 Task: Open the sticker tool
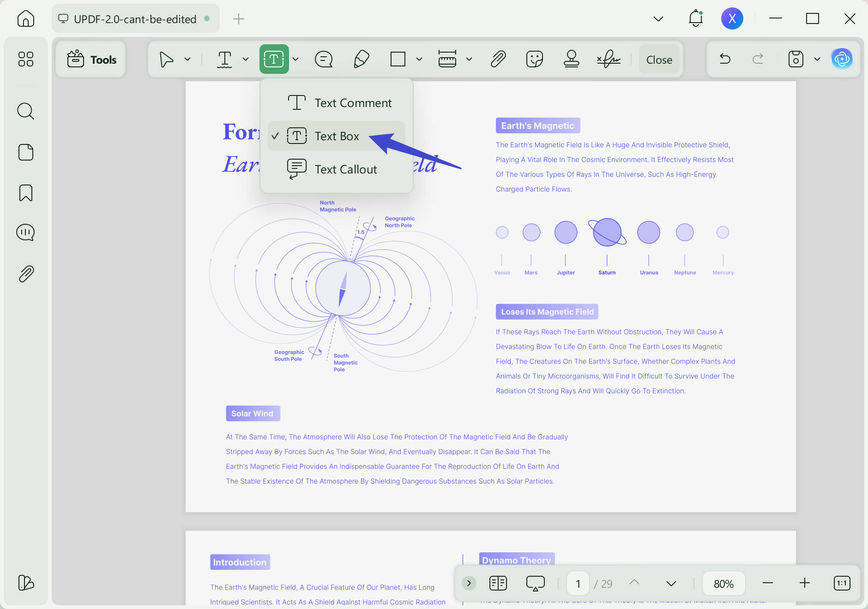point(535,59)
